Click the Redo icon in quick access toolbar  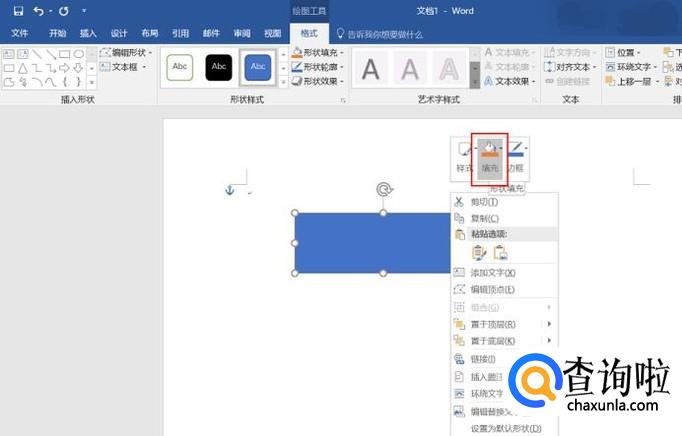(x=64, y=11)
